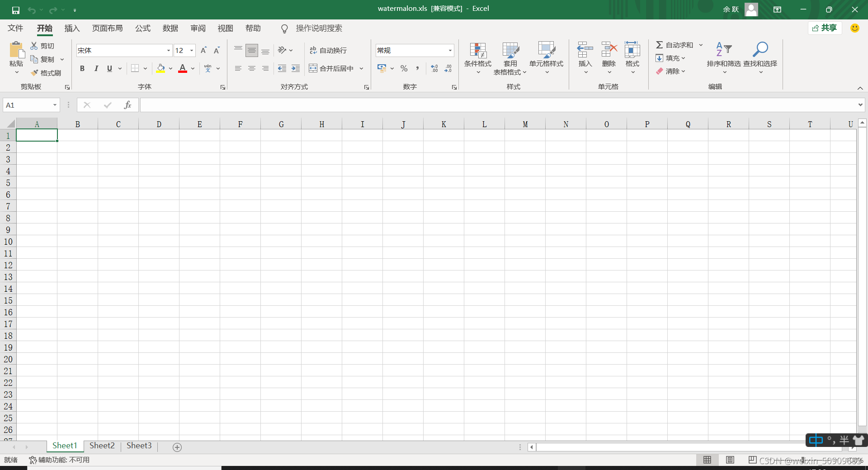
Task: Decrease indent icon
Action: pos(282,68)
